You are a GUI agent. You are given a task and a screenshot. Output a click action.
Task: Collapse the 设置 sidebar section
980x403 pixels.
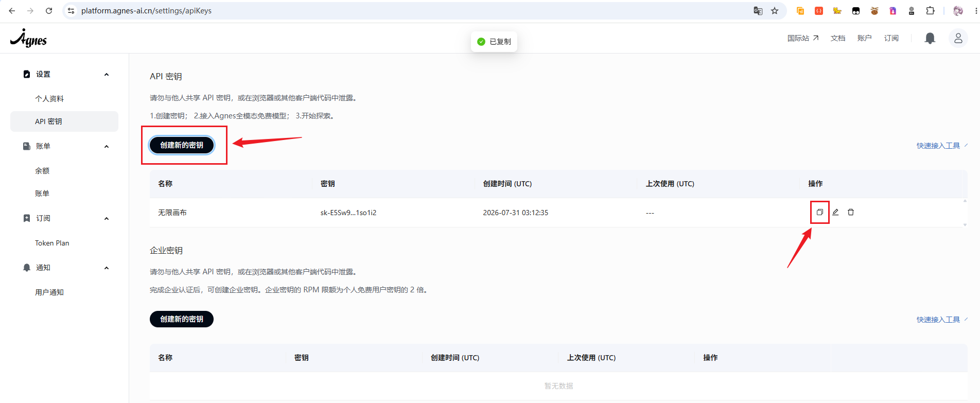[107, 74]
